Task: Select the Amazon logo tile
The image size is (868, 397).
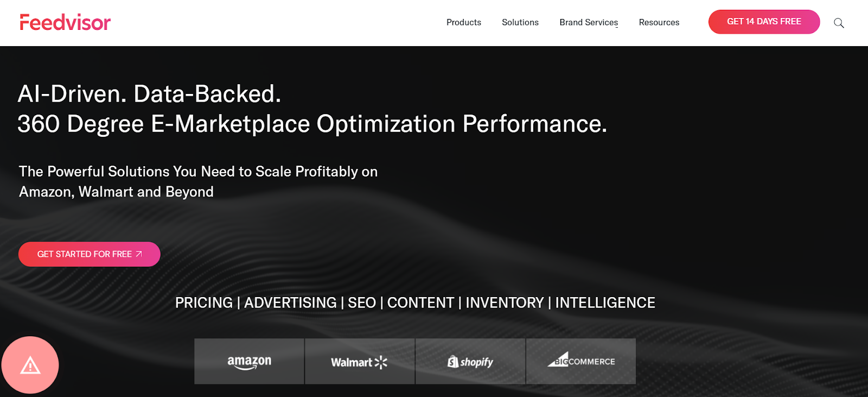Action: (249, 362)
